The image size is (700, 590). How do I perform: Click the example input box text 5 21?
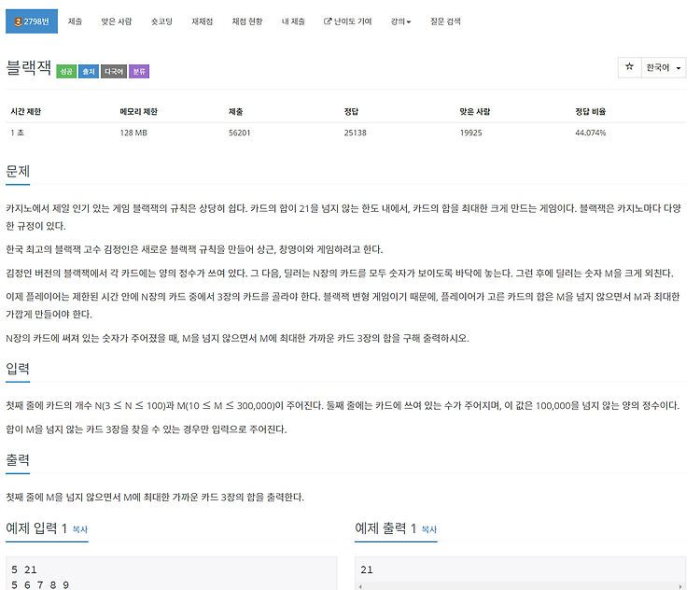(x=24, y=569)
